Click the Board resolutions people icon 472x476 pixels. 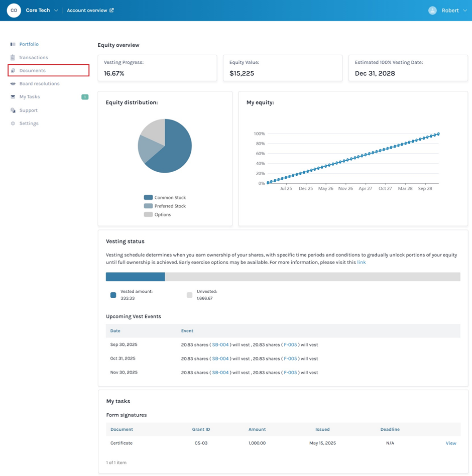point(13,84)
